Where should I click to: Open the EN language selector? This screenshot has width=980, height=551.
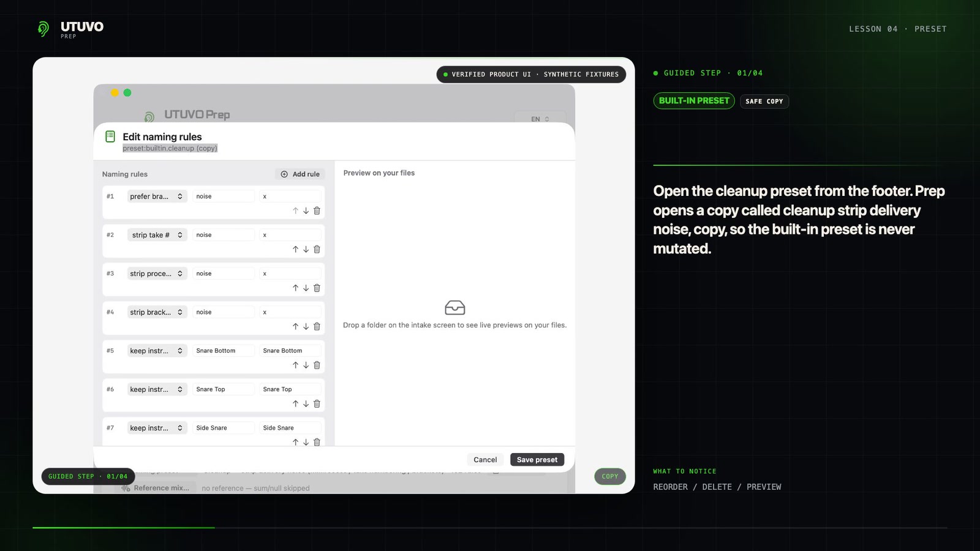tap(540, 119)
